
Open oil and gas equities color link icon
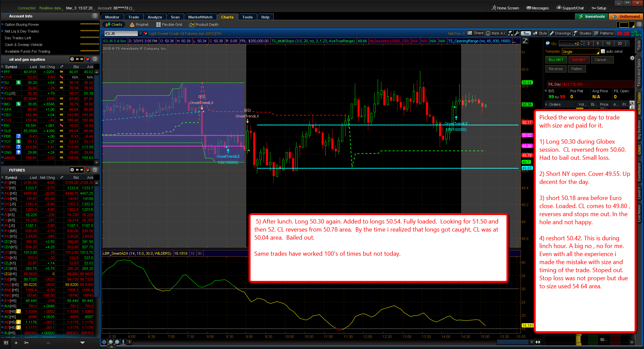(88, 59)
